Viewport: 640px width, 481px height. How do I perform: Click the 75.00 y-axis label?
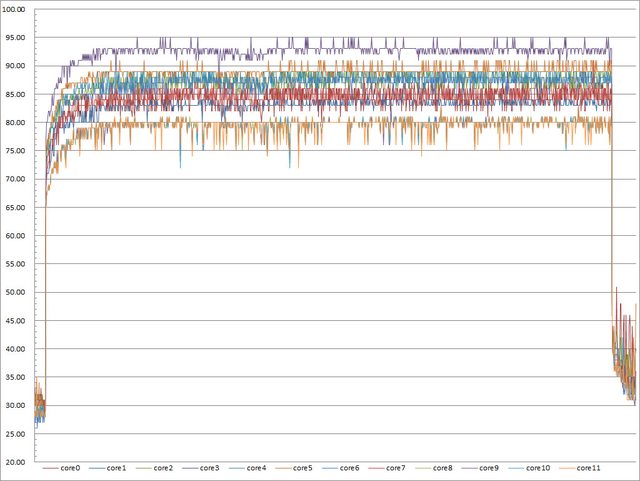(x=17, y=151)
